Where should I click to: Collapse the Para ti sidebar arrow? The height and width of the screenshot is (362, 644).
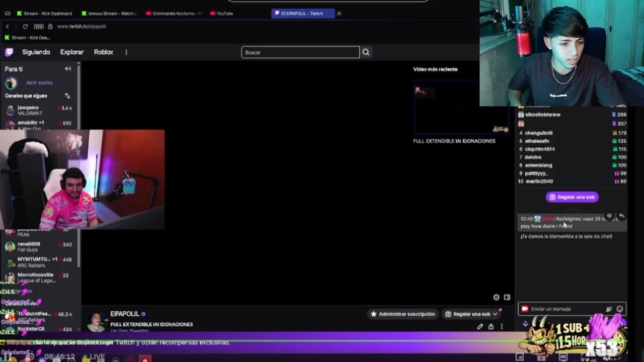68,69
